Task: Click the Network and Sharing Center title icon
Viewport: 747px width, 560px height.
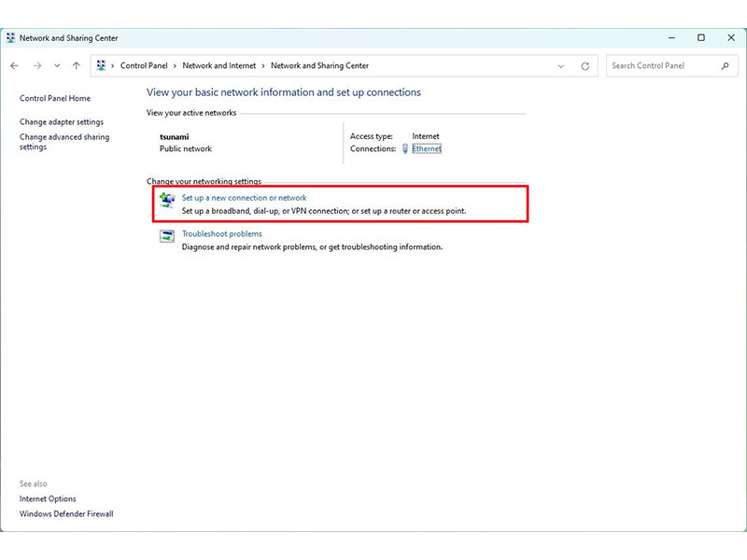Action: 10,37
